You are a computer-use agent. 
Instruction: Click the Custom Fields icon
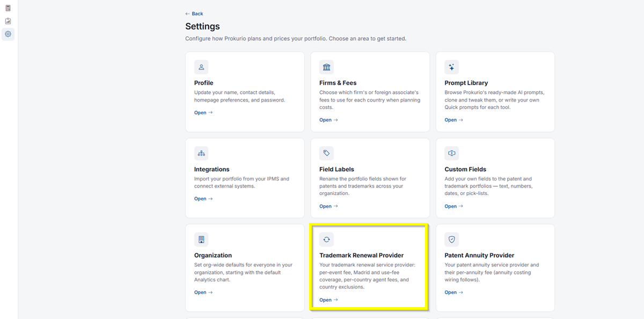click(x=451, y=153)
